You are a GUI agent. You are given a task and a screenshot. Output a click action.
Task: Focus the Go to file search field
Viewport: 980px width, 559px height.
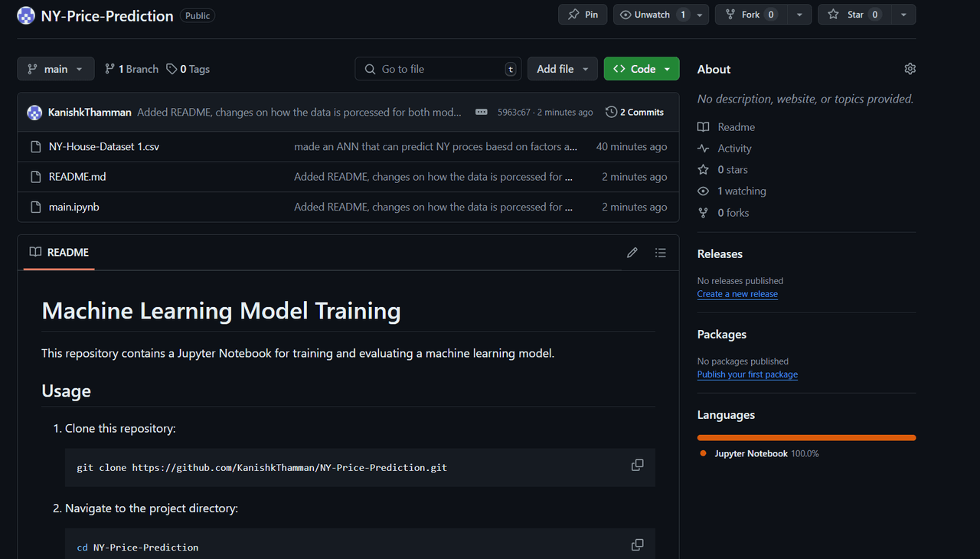coord(438,69)
